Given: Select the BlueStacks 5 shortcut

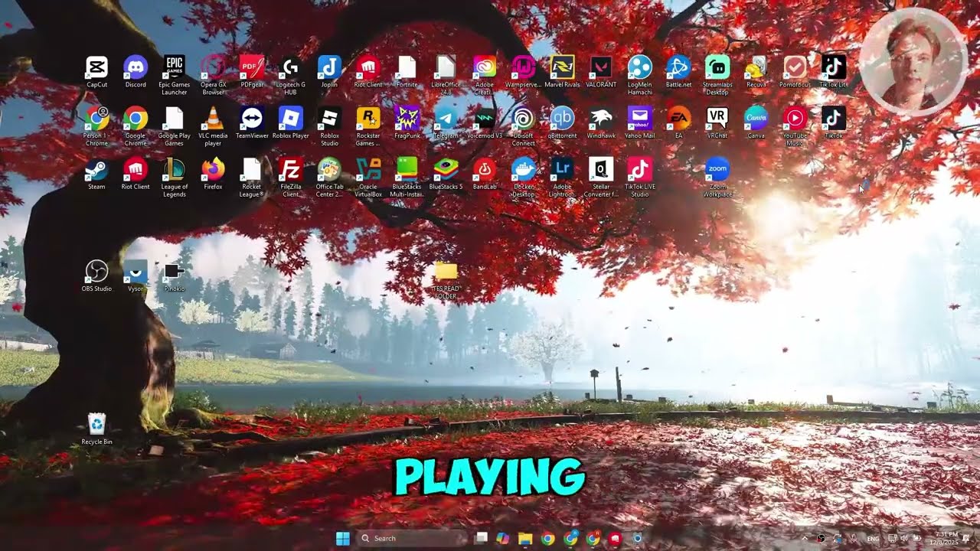Looking at the screenshot, I should click(446, 169).
